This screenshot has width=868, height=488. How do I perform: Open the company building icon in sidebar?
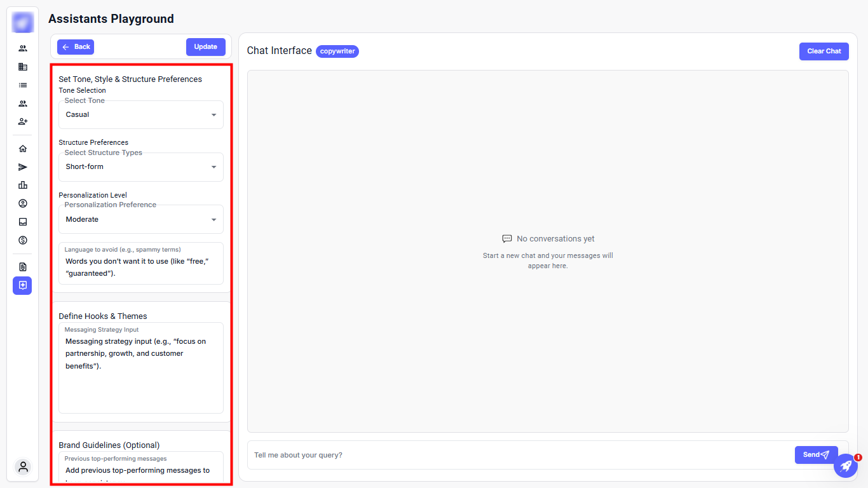[23, 67]
